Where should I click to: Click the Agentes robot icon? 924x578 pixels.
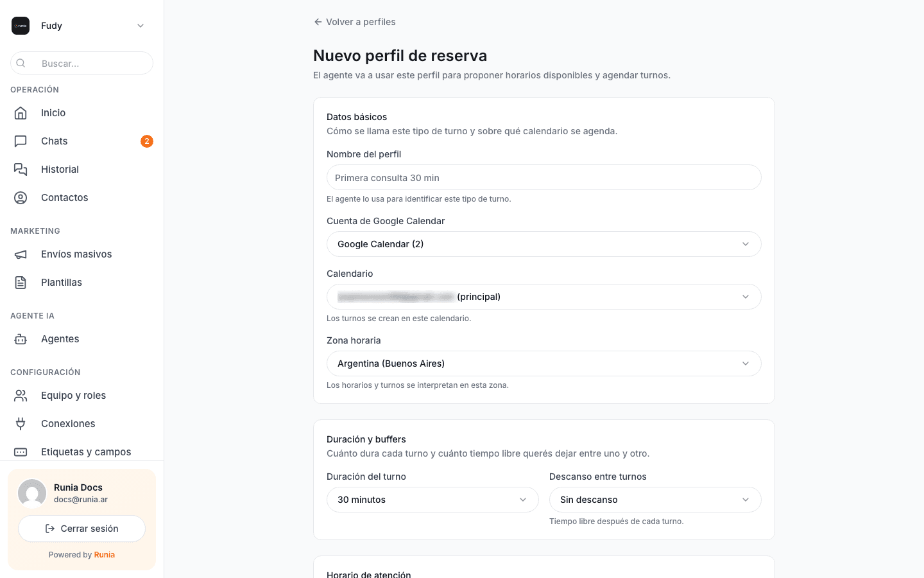(21, 339)
